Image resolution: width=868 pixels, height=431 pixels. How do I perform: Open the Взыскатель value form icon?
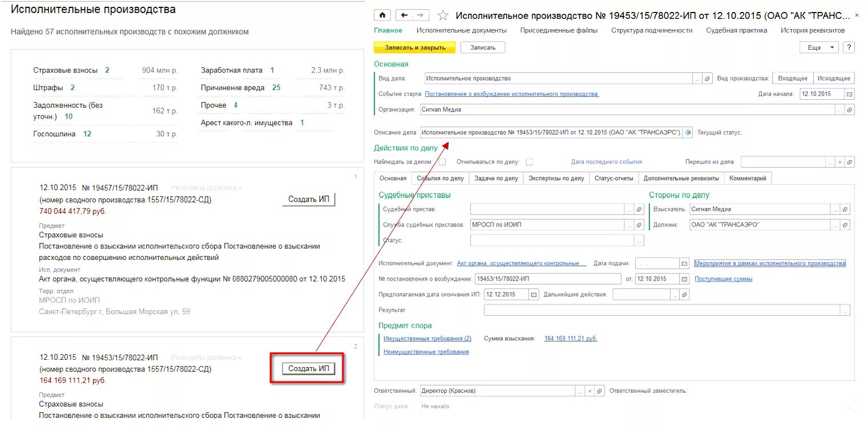pos(846,209)
